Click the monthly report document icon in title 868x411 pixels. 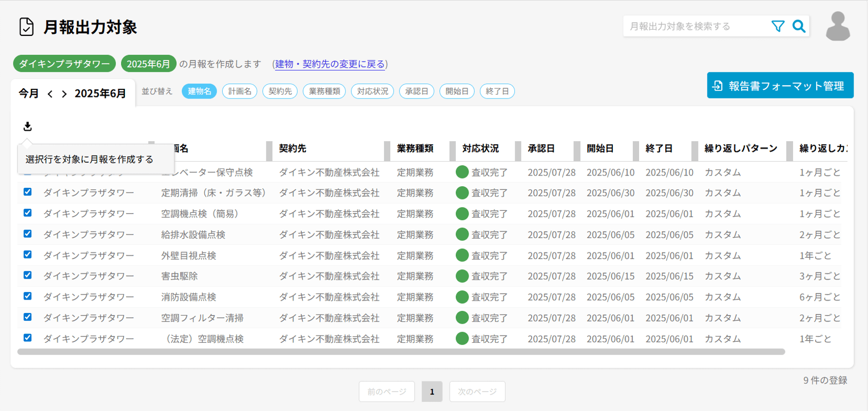[x=26, y=27]
